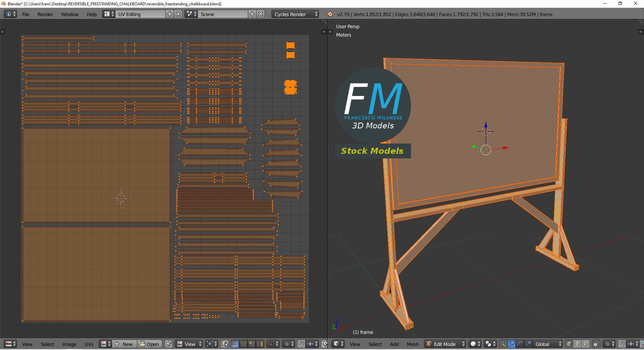Open the Global transform orientation dropdown

(547, 344)
